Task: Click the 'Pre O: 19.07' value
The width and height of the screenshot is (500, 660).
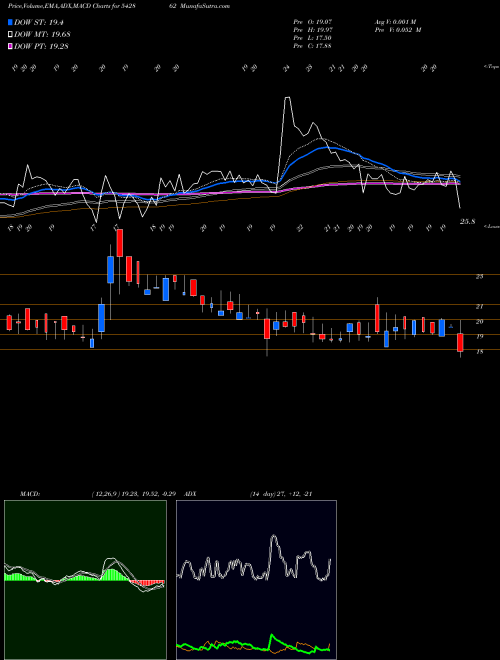Action: click(313, 22)
